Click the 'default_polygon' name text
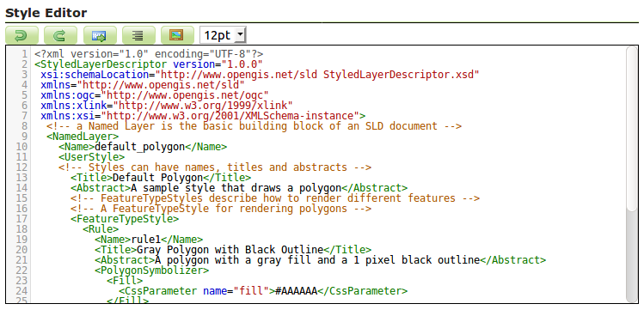Viewport: 644px width, 310px height. pos(139,147)
